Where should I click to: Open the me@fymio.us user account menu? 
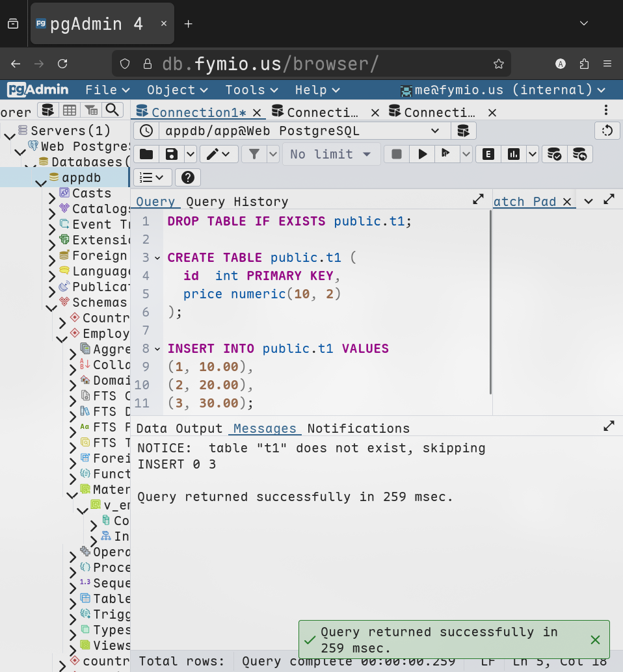point(503,90)
